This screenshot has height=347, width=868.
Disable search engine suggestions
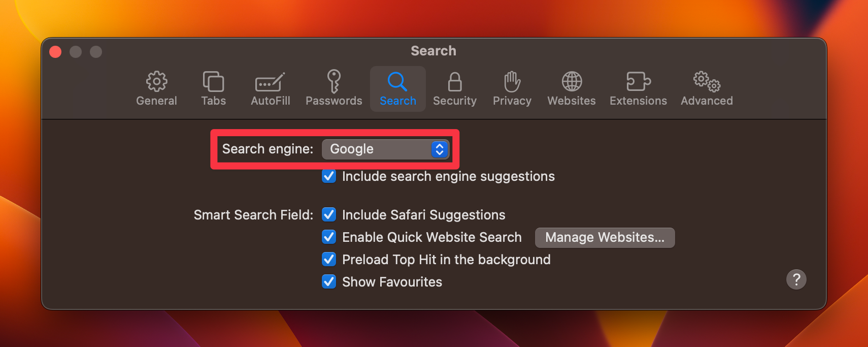tap(329, 176)
